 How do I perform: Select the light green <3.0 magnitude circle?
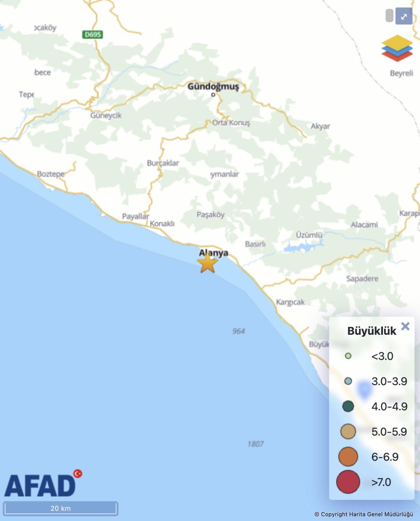(348, 356)
